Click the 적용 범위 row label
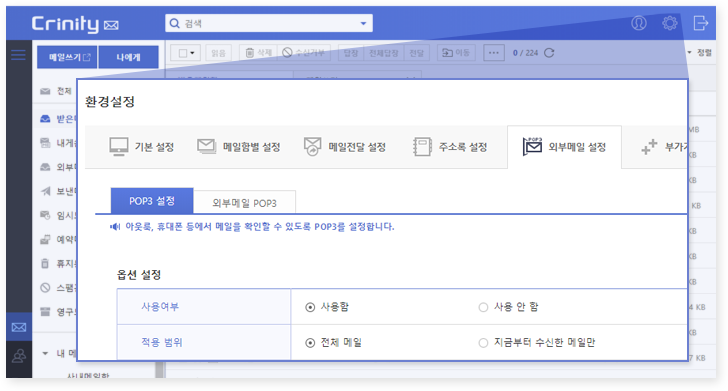 tap(162, 343)
